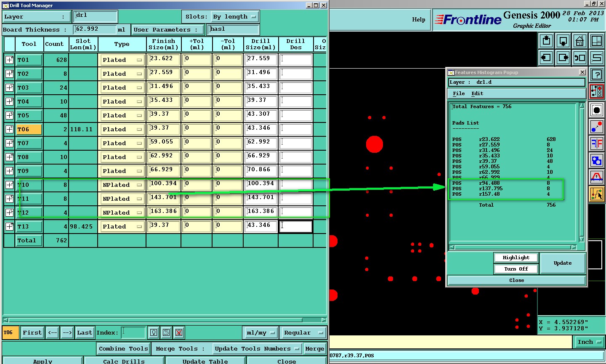The height and width of the screenshot is (364, 606).
Task: Click Close button in Drill Tool Manager
Action: click(x=287, y=361)
